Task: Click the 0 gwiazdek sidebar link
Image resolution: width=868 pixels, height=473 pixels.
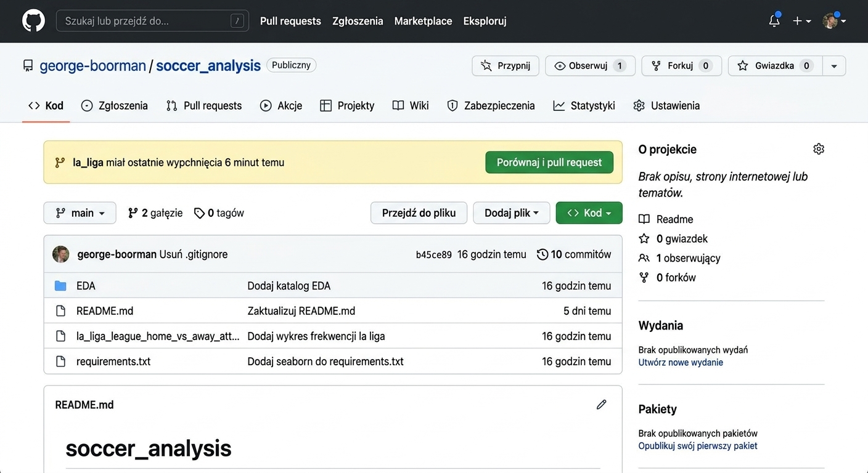Action: click(x=673, y=239)
